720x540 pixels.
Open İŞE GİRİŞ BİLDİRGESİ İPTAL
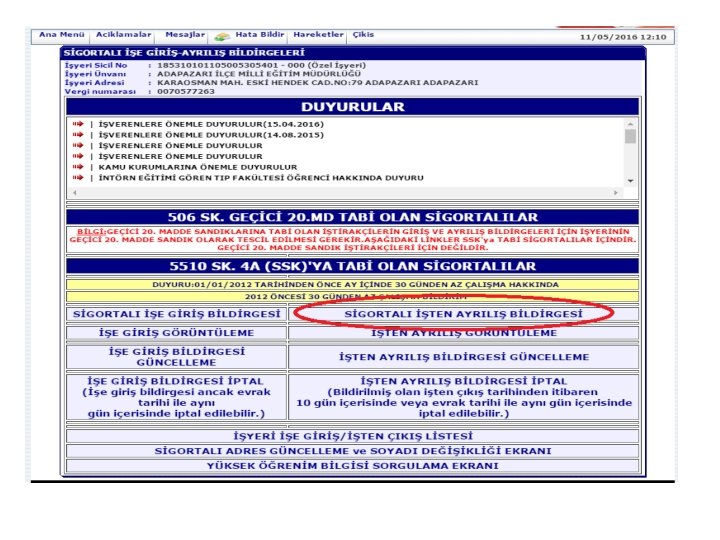(x=177, y=397)
